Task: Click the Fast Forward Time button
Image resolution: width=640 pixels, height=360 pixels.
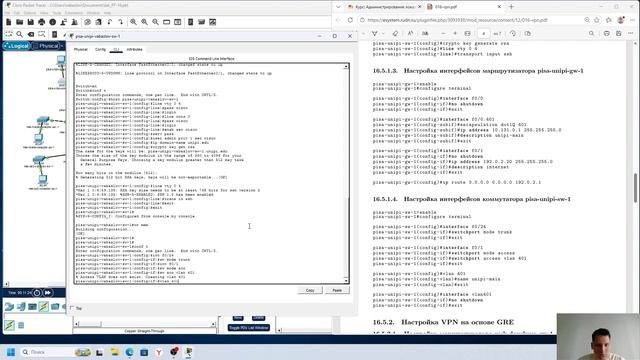Action: pyautogui.click(x=48, y=293)
